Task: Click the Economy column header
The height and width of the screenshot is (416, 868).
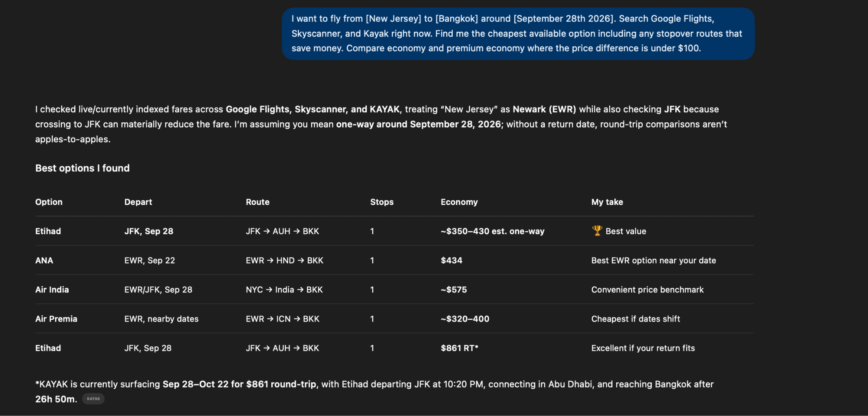Action: [459, 202]
